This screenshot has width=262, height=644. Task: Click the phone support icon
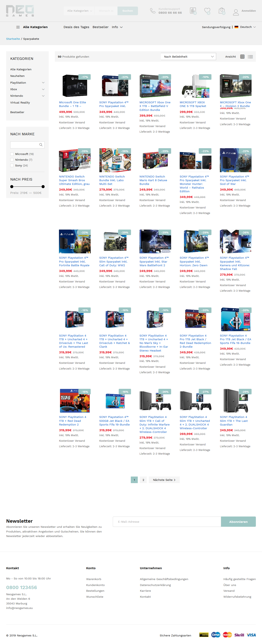point(153,11)
